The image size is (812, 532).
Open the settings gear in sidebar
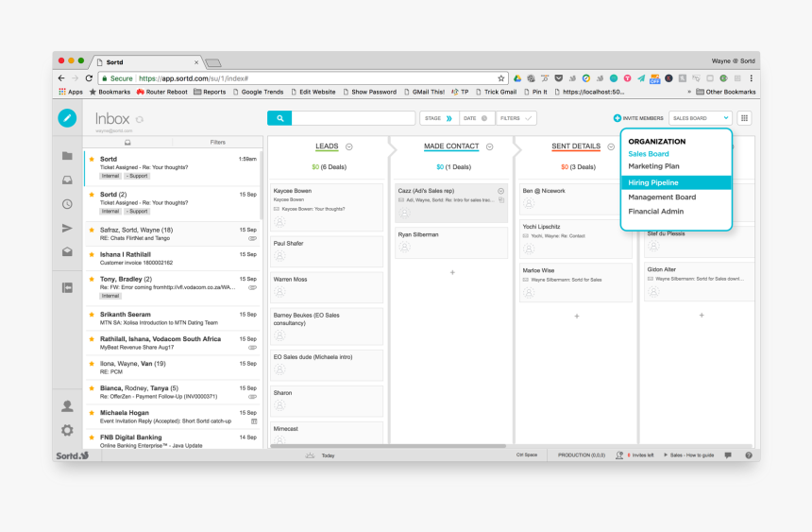67,430
